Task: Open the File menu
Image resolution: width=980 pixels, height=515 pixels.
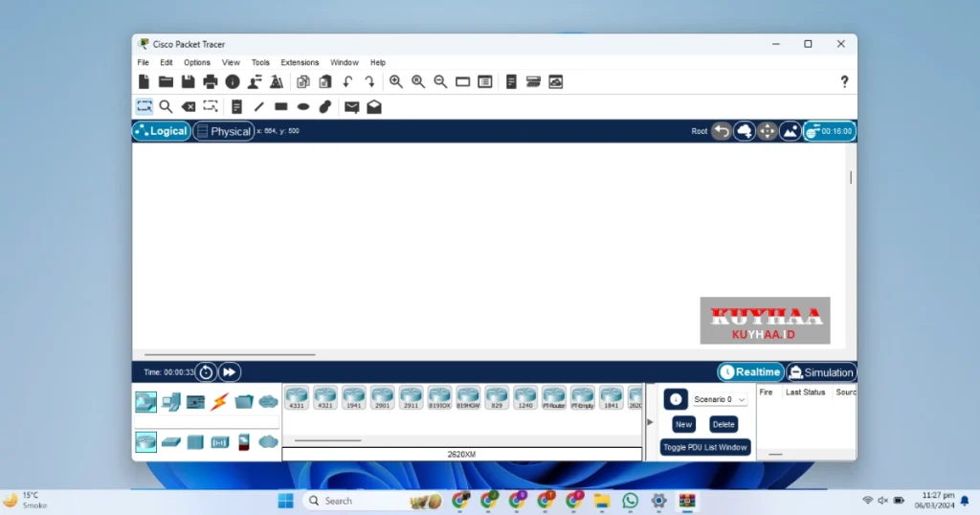Action: pos(144,62)
